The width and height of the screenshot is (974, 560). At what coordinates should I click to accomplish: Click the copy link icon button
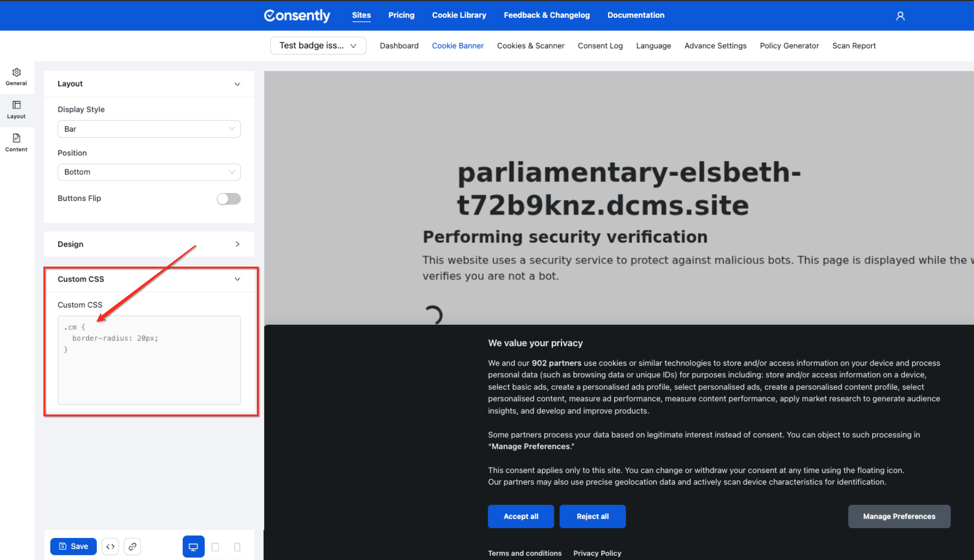pos(132,546)
